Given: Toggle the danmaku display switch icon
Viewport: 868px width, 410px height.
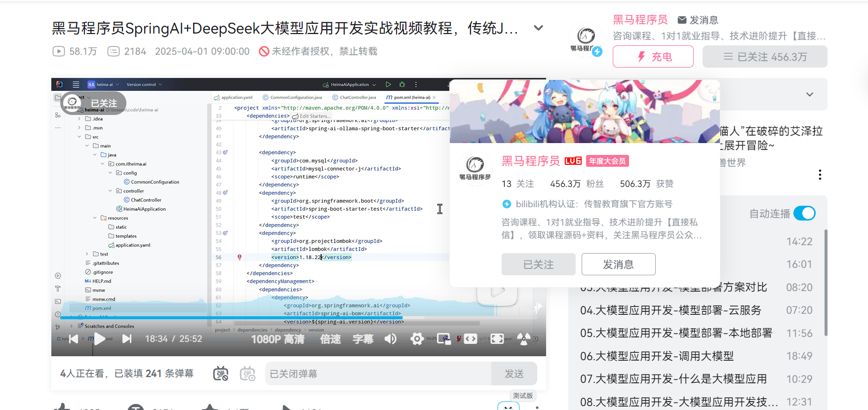Looking at the screenshot, I should 221,374.
